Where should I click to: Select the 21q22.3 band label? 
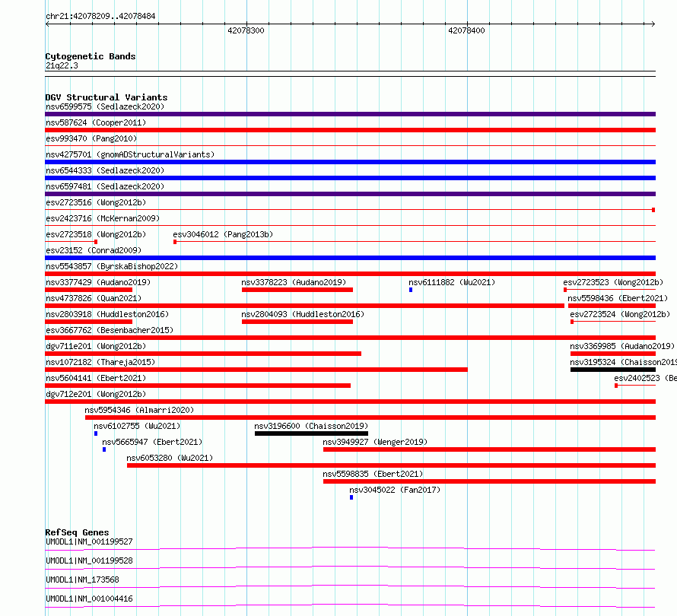click(62, 65)
